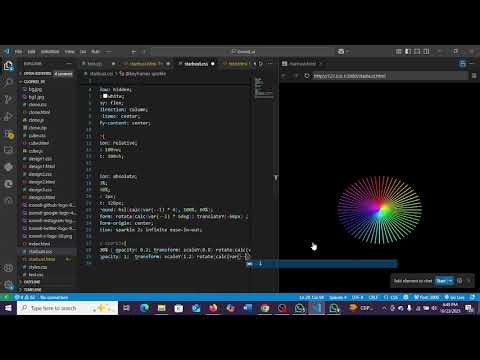Open the dropdown arrow beside Start button

point(451,281)
